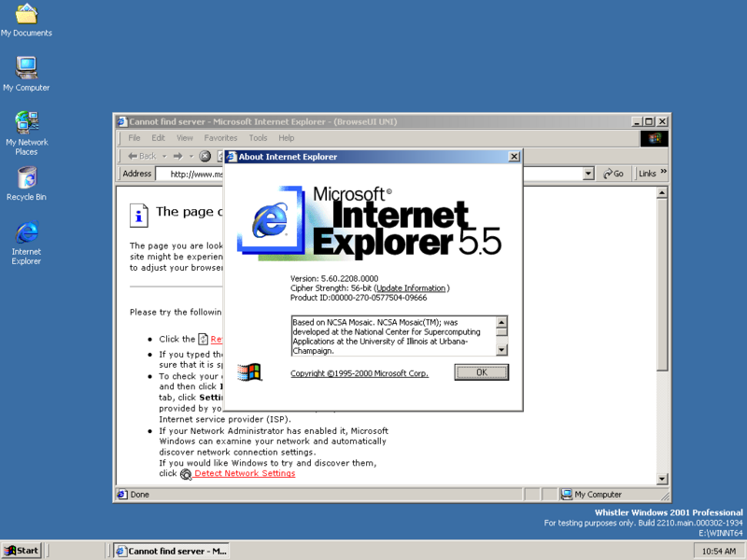Viewport: 747px width, 560px height.
Task: Click the Go button beside address bar
Action: tap(613, 174)
